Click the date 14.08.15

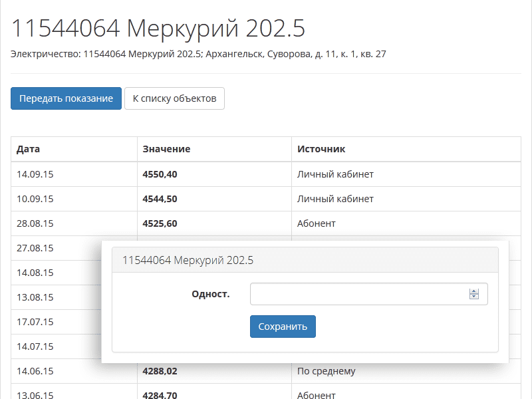tap(35, 273)
